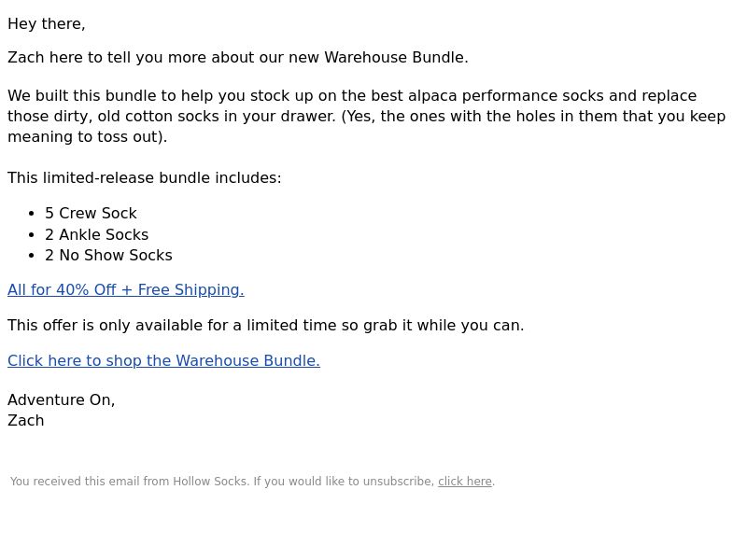Select the '5 Crew Sock' list item
Viewport: 747px width, 560px height.
tap(91, 214)
